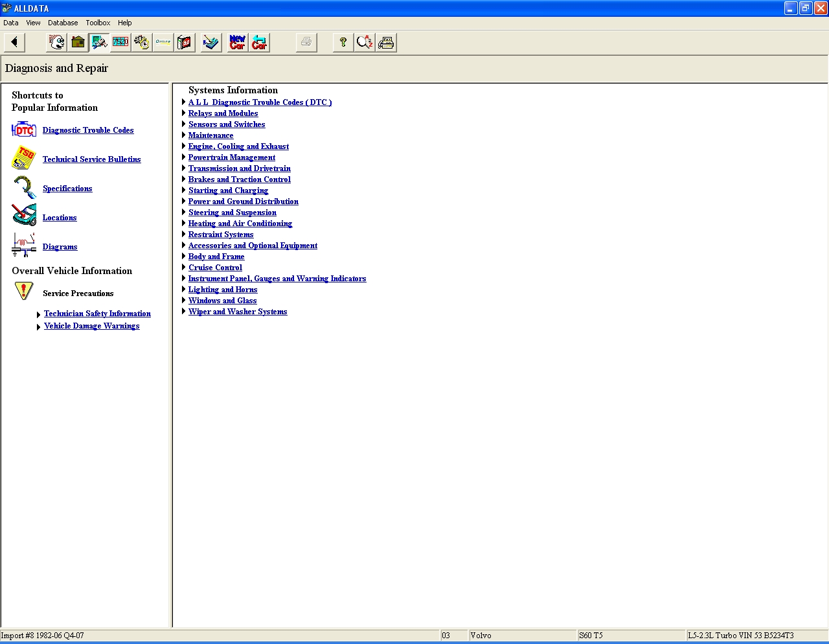Expand the Sensors and Switches arrow
Image resolution: width=829 pixels, height=644 pixels.
(184, 124)
